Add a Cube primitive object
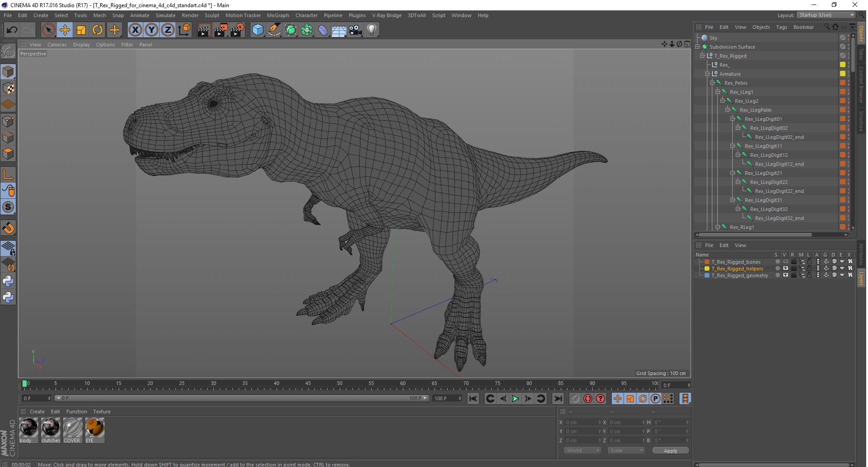 click(x=258, y=30)
